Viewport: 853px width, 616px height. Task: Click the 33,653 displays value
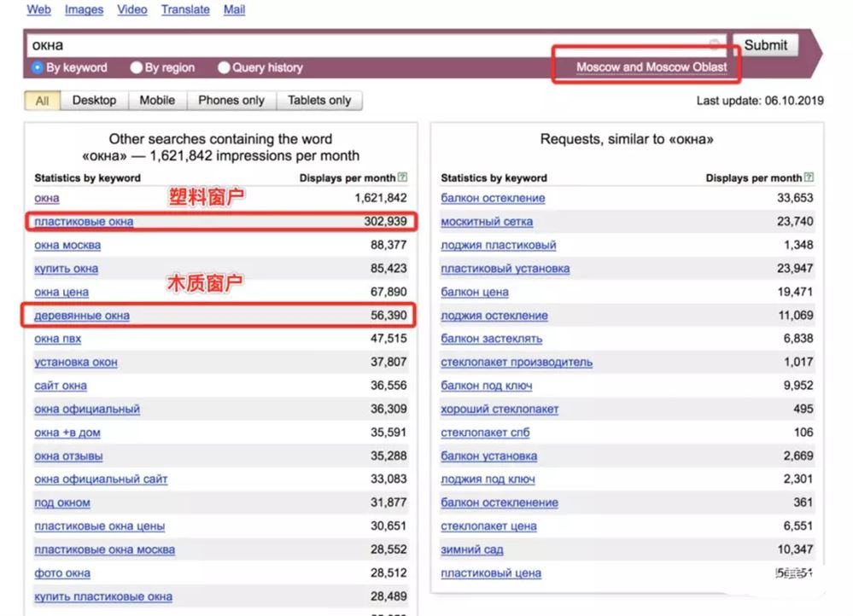795,198
